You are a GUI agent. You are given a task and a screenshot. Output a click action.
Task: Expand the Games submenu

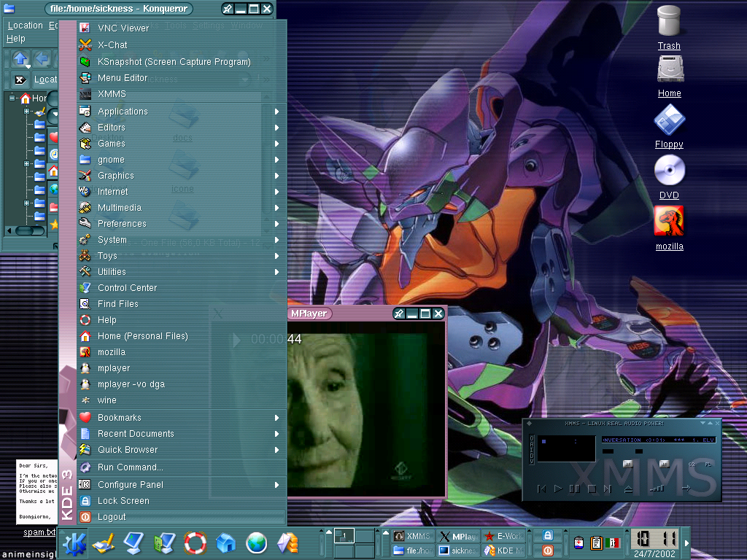point(181,144)
